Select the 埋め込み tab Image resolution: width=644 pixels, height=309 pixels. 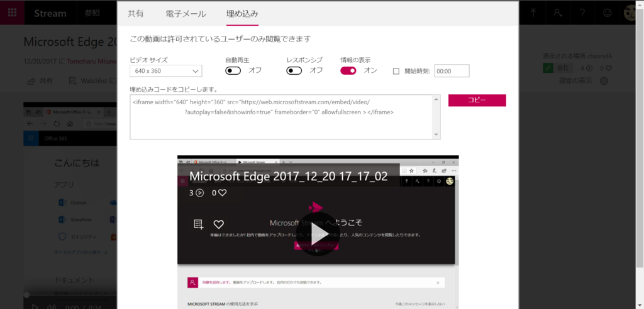click(242, 14)
